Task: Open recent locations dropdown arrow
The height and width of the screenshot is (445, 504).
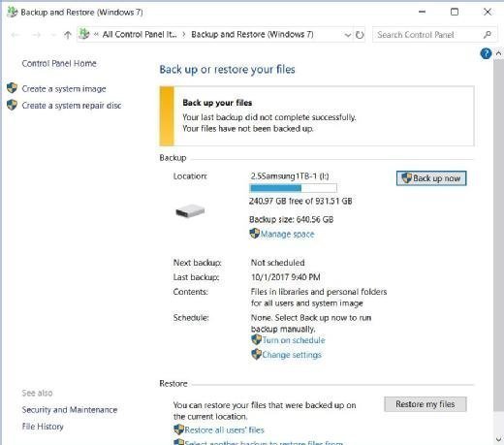Action: (x=53, y=35)
